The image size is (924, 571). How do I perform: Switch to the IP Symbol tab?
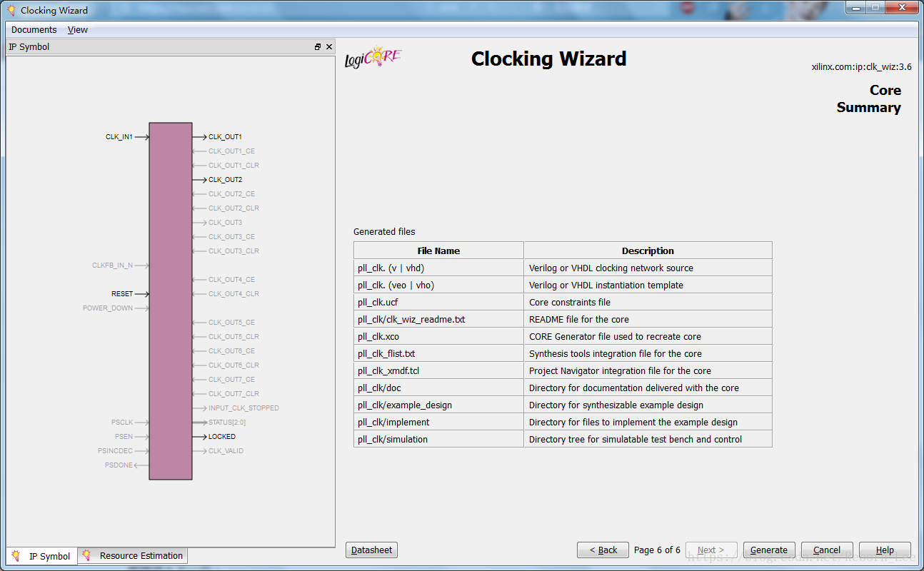pyautogui.click(x=41, y=555)
